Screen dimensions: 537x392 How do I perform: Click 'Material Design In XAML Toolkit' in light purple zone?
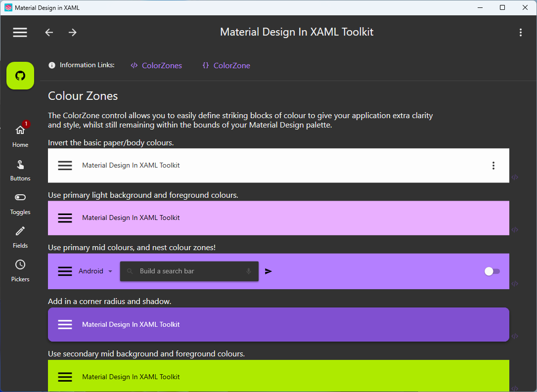pyautogui.click(x=131, y=218)
